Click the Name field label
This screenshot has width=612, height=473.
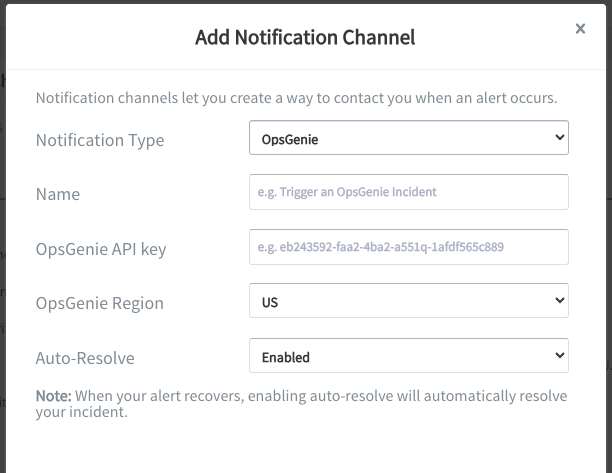point(58,194)
